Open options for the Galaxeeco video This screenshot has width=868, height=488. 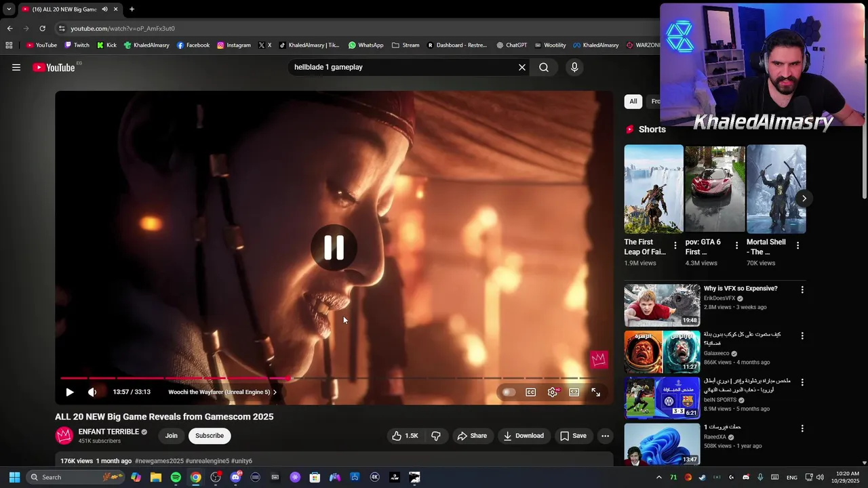coord(802,335)
